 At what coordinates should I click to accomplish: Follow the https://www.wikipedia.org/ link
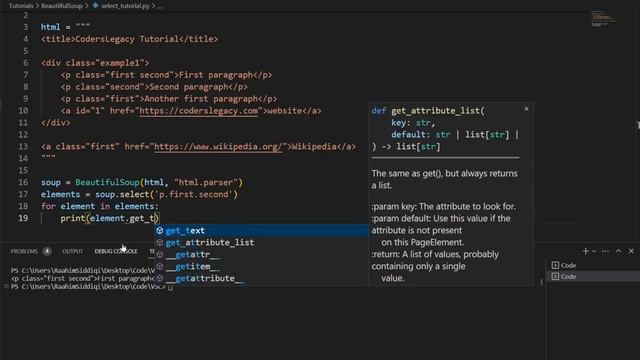(x=218, y=147)
